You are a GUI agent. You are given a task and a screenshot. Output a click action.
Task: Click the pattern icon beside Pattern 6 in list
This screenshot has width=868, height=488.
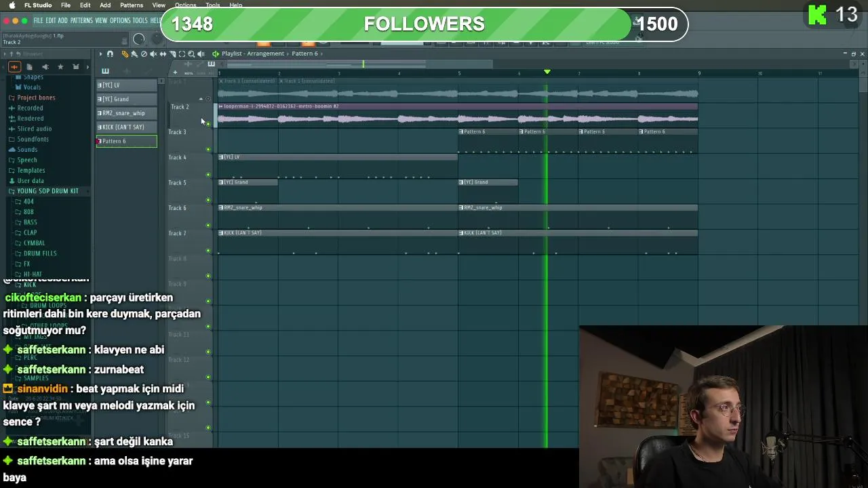click(x=99, y=141)
